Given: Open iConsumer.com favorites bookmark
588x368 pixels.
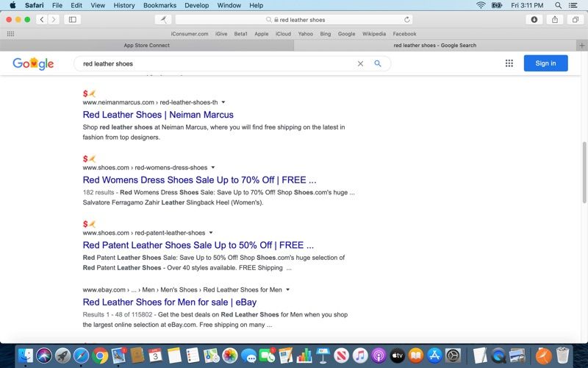Looking at the screenshot, I should point(190,34).
